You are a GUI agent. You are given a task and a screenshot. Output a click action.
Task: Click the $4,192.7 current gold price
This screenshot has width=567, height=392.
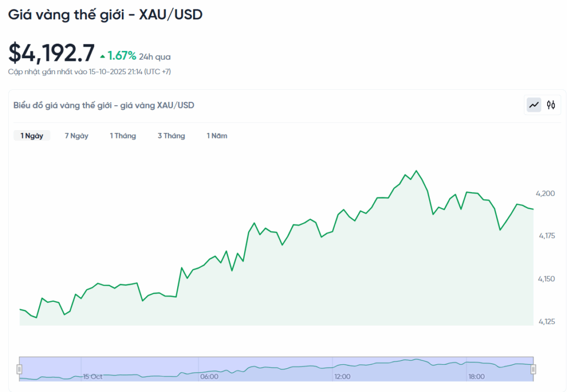(x=51, y=53)
